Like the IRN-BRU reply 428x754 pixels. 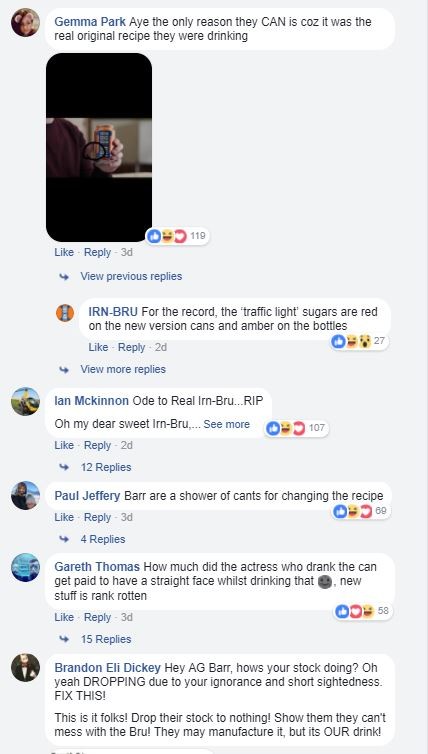coord(98,347)
